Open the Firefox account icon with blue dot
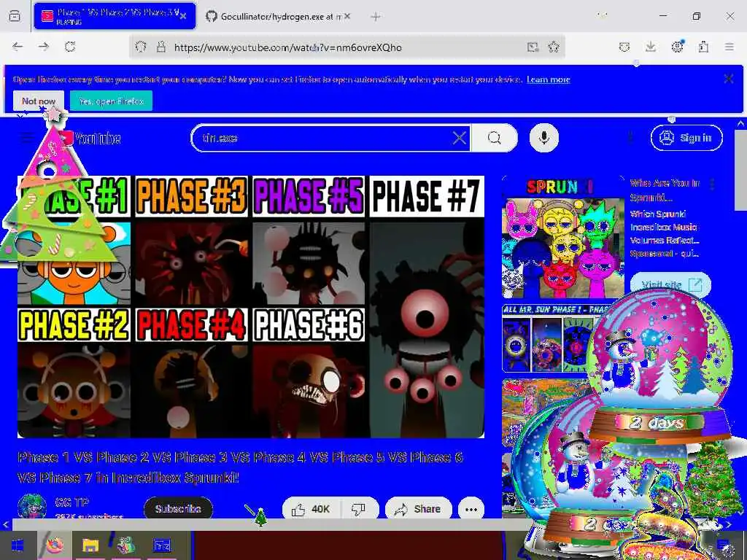The image size is (747, 560). point(678,46)
